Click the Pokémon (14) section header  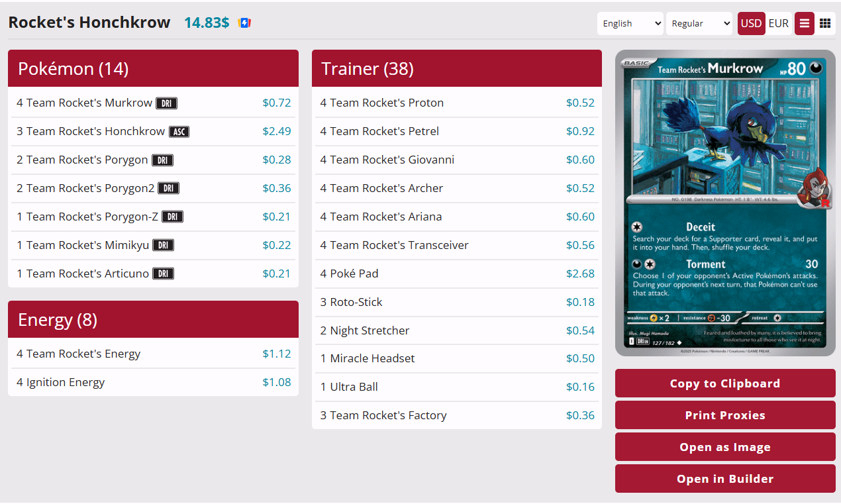point(154,68)
